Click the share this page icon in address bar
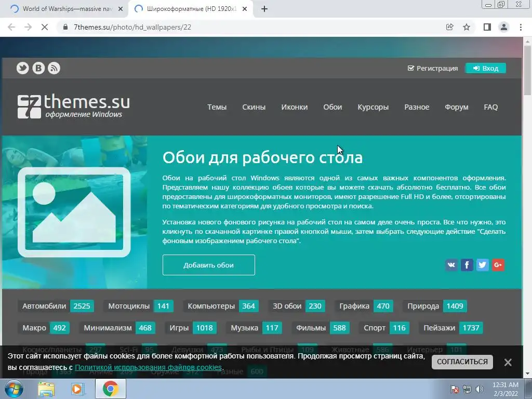This screenshot has height=399, width=532. coord(449,27)
